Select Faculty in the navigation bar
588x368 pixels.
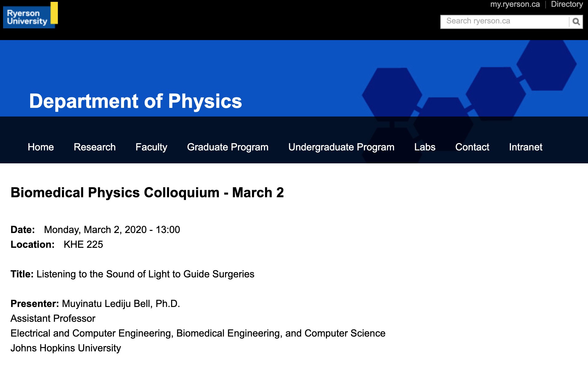[x=151, y=147]
